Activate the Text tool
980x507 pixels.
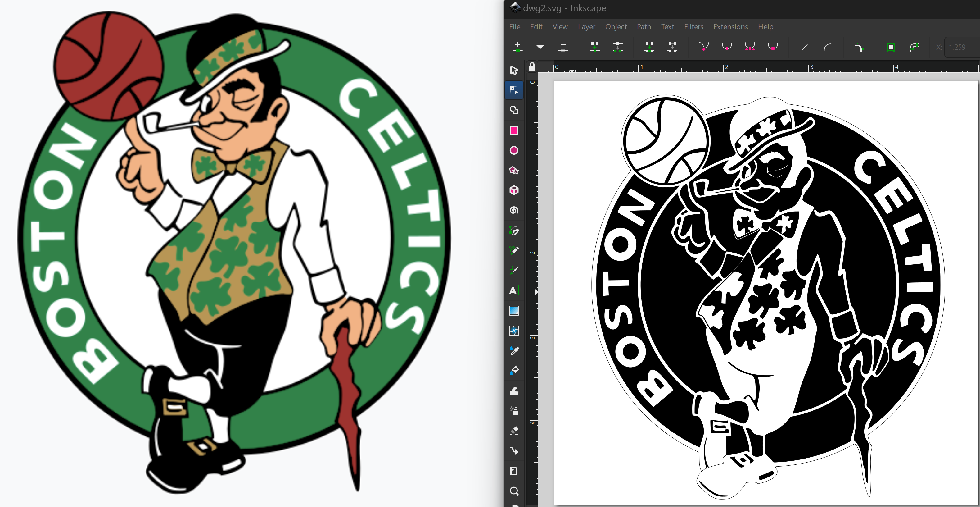pyautogui.click(x=514, y=290)
